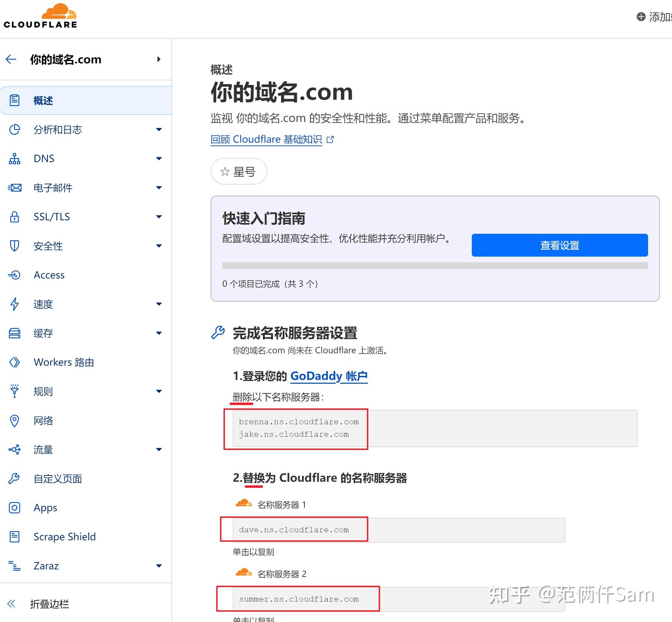Copy the dave.ns.cloudflare.com nameserver field
The image size is (672, 622).
pos(399,530)
